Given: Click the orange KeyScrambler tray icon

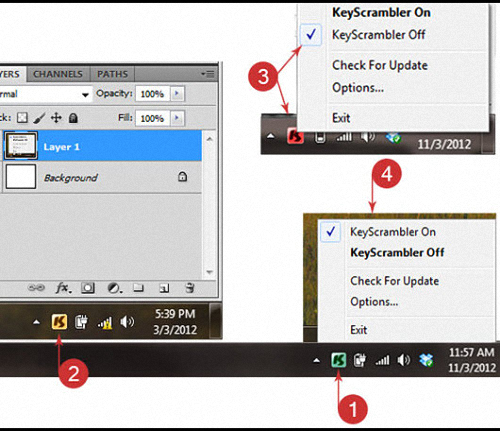Looking at the screenshot, I should (59, 322).
